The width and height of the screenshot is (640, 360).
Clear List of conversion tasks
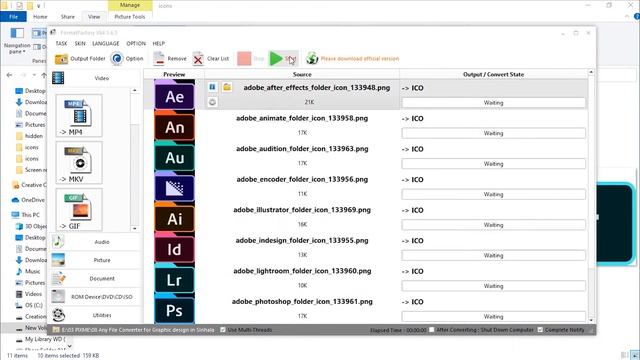[x=211, y=59]
